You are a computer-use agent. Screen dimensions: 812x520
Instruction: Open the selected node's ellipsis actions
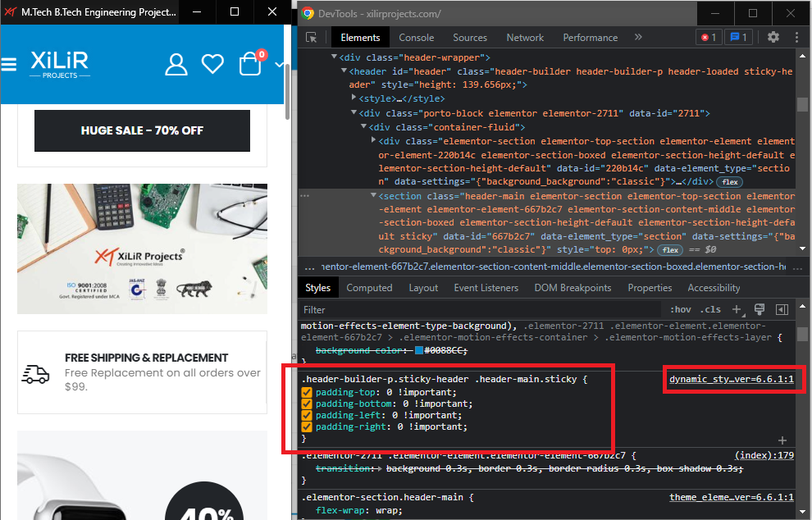[x=304, y=196]
